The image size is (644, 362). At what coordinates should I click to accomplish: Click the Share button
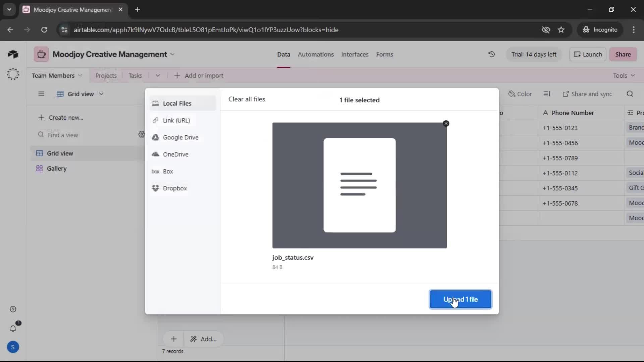point(623,54)
